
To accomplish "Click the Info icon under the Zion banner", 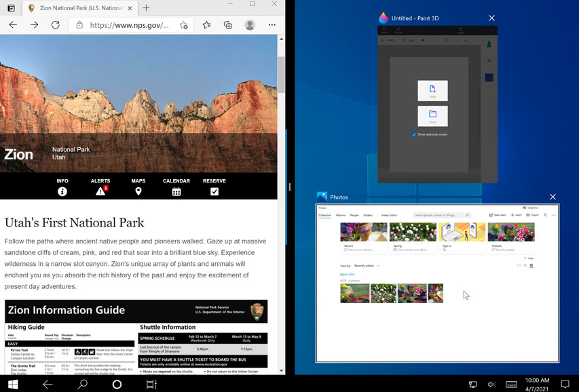I will point(62,191).
